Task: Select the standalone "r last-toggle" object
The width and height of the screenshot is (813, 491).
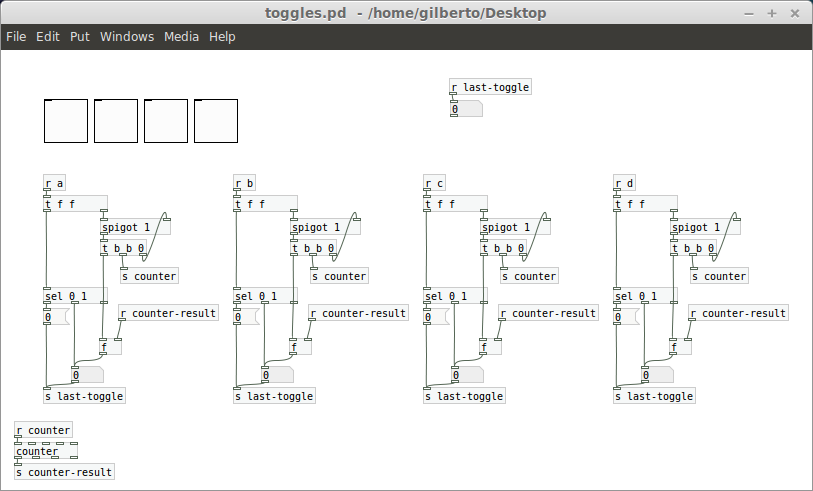Action: pos(490,88)
